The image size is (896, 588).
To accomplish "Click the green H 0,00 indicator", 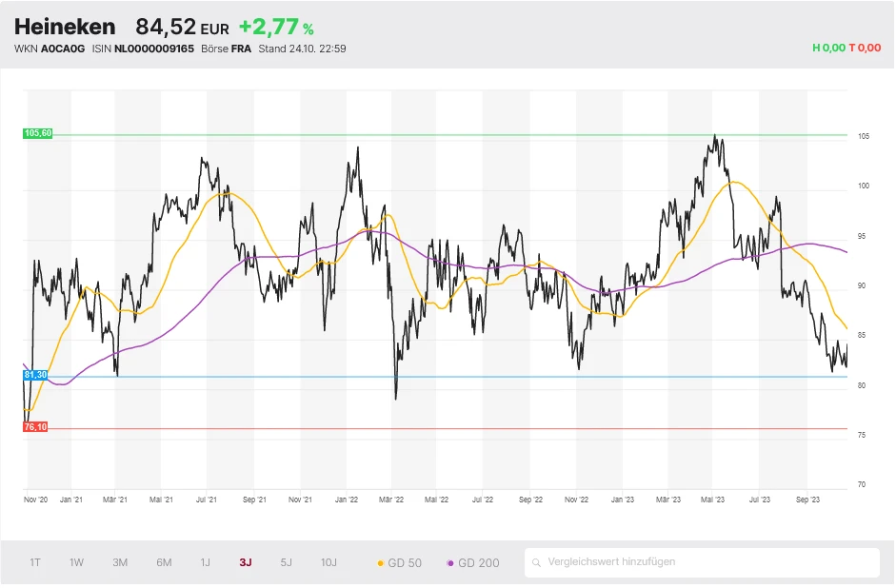I will [828, 48].
